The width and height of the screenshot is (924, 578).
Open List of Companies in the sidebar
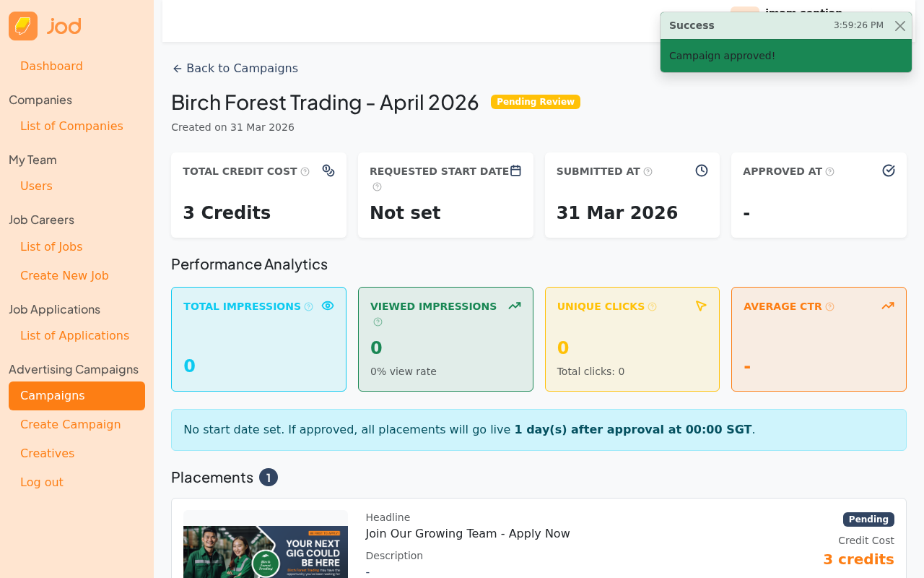[71, 126]
